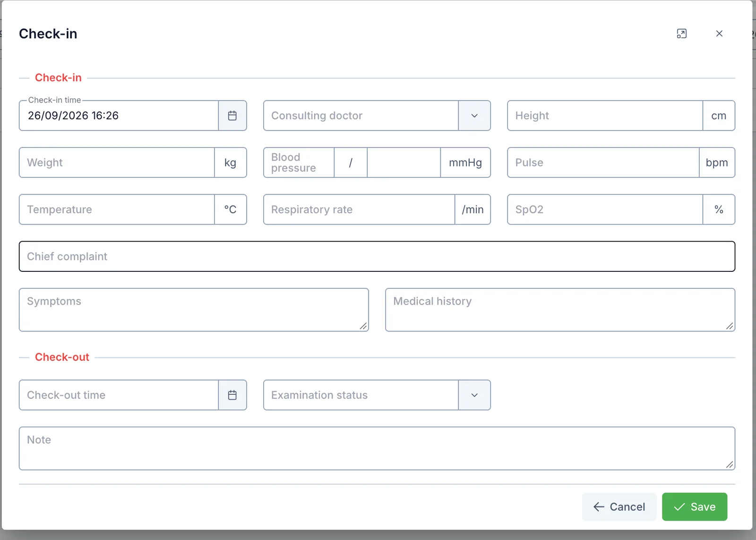Screen dimensions: 756x540
Task: Click the Height input field
Action: (605, 115)
